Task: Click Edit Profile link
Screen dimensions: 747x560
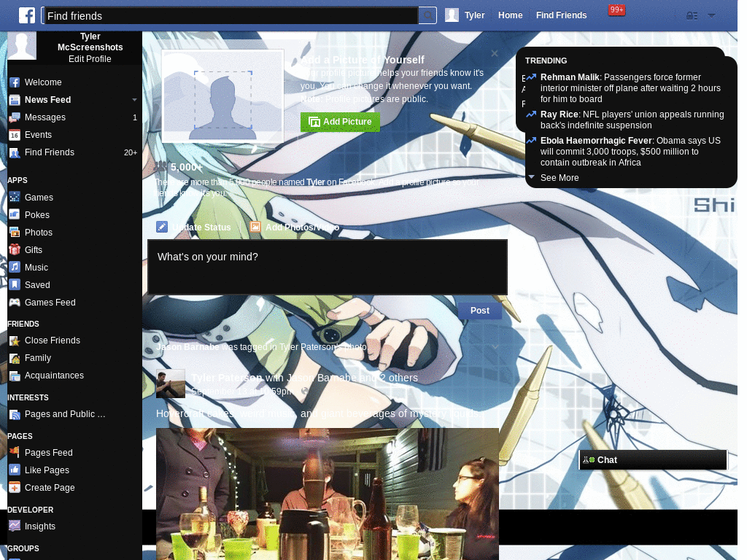Action: [x=90, y=59]
